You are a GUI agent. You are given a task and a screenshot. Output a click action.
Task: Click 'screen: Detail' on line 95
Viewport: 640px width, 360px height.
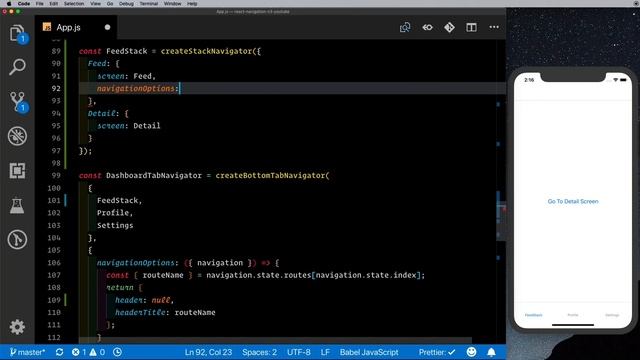[x=129, y=126]
